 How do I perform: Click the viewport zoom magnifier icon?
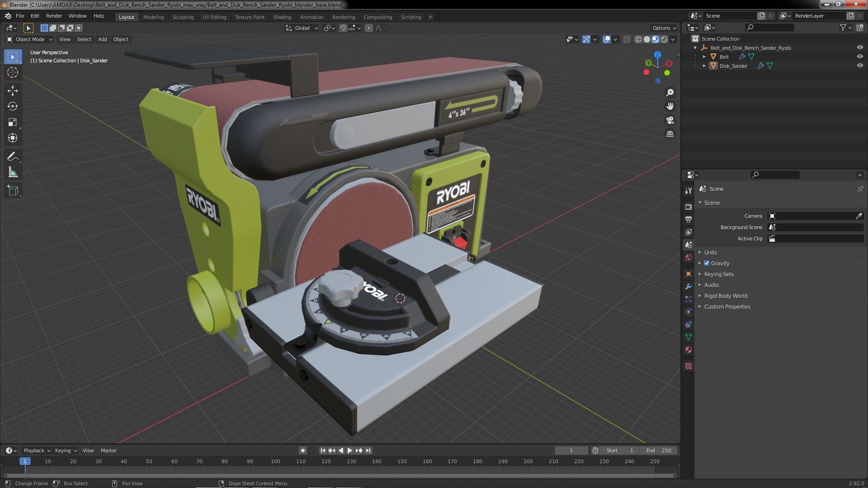(x=670, y=93)
